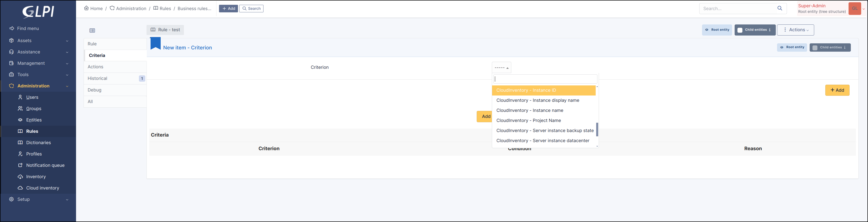Screen dimensions: 868x222
Task: Click the Search button beside Add
Action: pyautogui.click(x=251, y=8)
